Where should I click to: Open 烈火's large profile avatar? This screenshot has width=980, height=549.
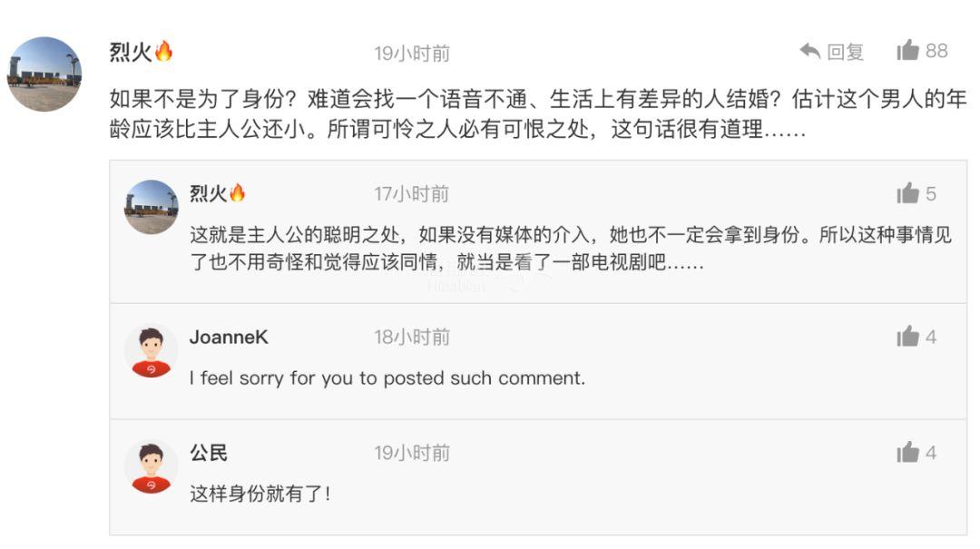(44, 74)
